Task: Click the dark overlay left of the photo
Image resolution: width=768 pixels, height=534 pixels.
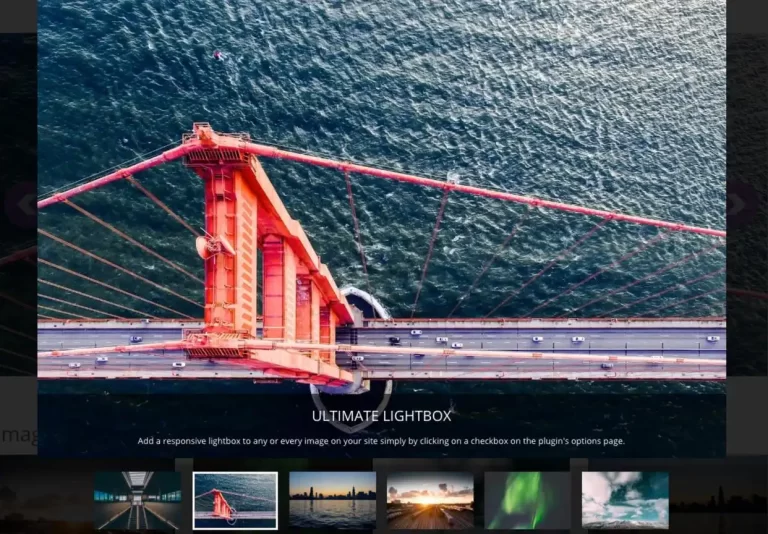Action: point(18,300)
